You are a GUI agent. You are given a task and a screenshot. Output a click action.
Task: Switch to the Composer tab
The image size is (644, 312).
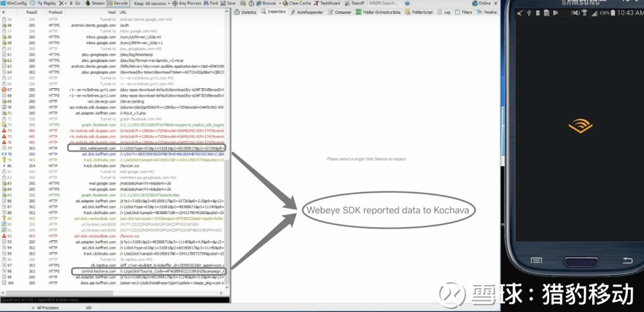coord(340,13)
